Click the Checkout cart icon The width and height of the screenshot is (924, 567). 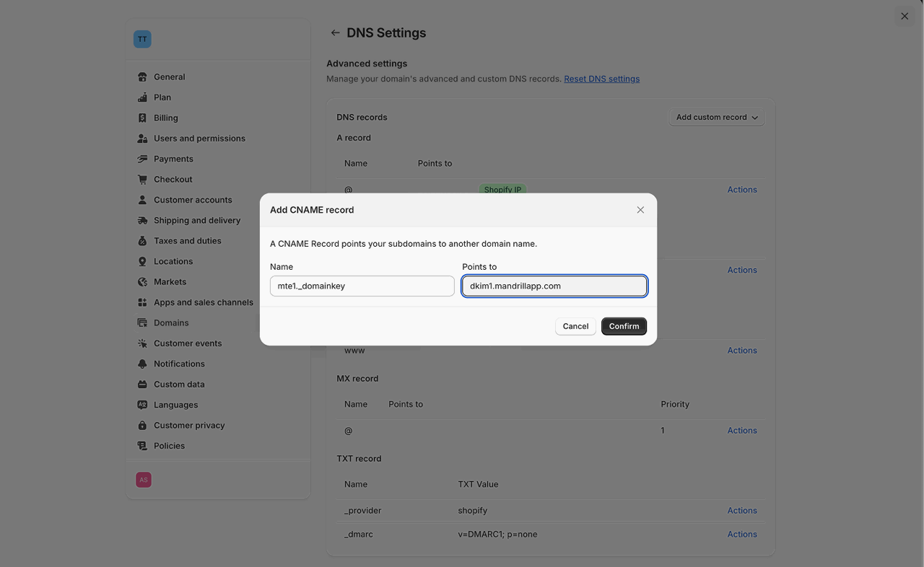coord(142,180)
